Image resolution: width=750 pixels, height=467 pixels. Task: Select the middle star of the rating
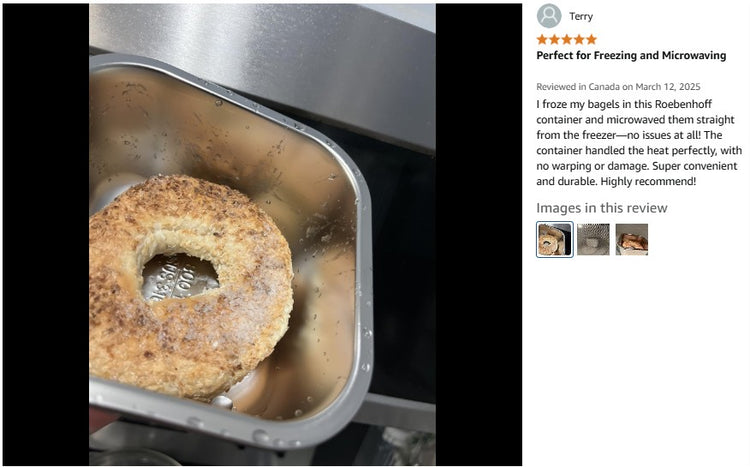click(x=567, y=39)
